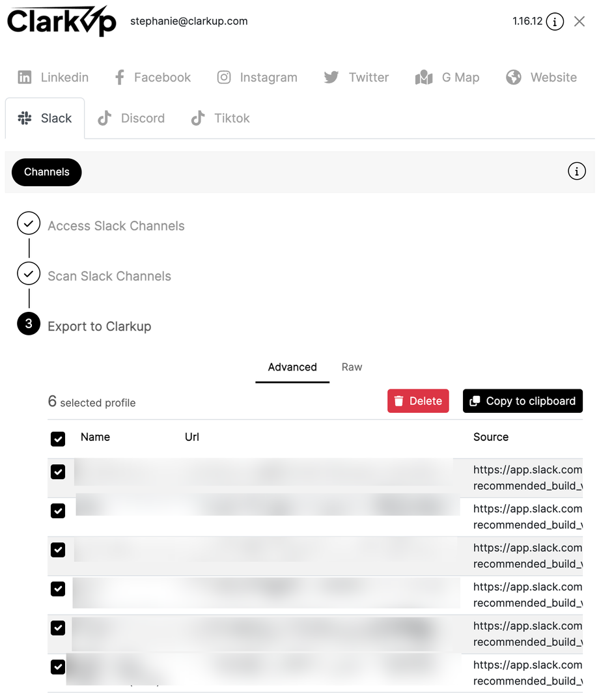This screenshot has width=599, height=700.
Task: Click the Clarkup logo
Action: tap(62, 21)
